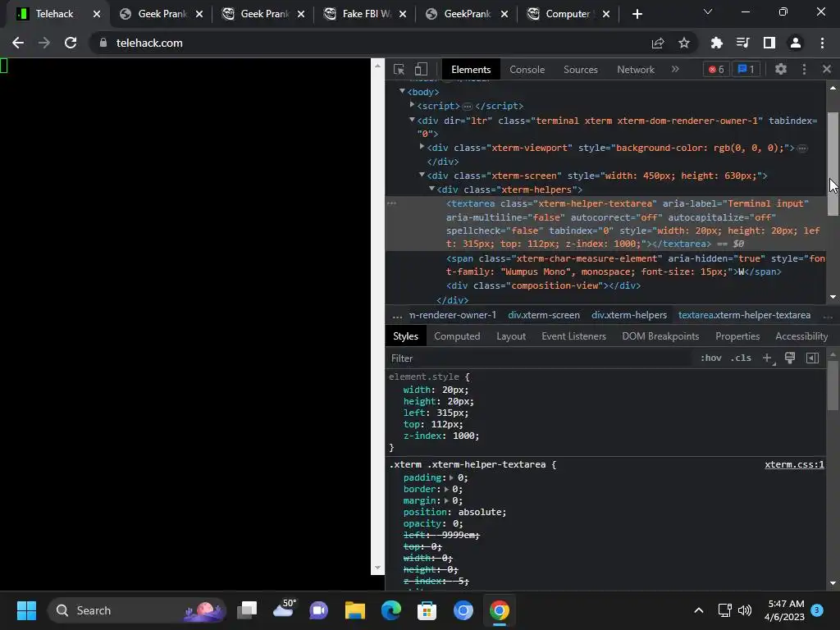Open the media control icon

(x=742, y=43)
